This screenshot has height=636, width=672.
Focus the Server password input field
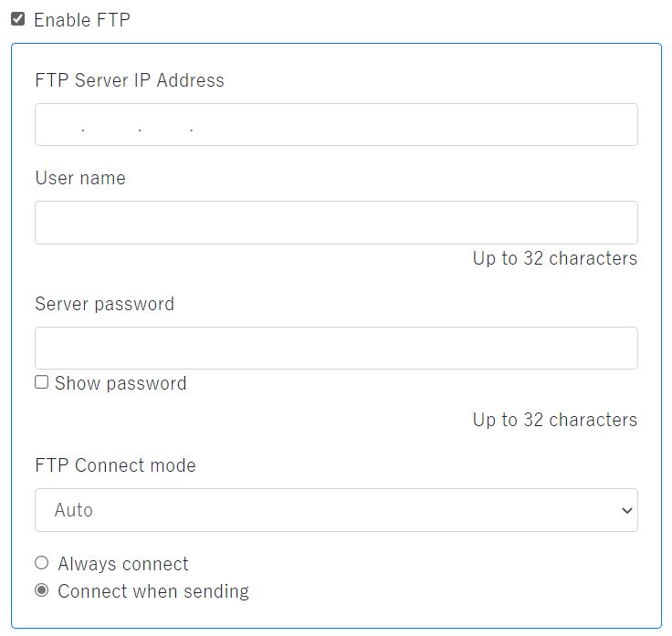336,348
